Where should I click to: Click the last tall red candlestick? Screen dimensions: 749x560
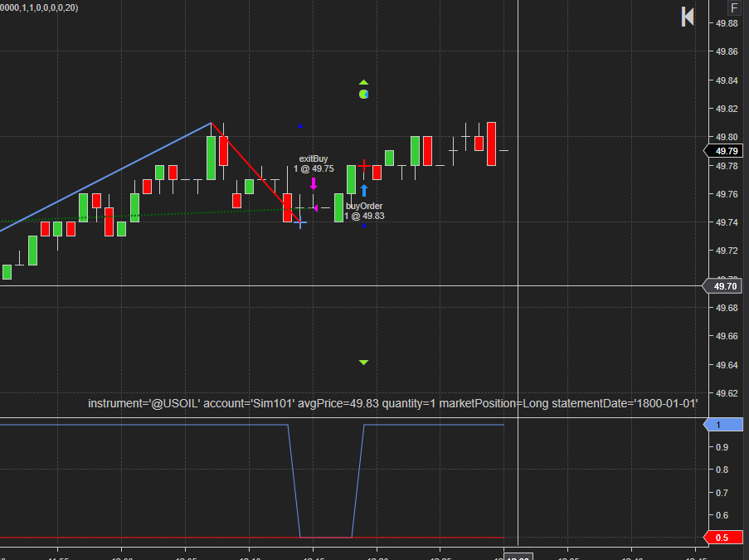coord(491,144)
